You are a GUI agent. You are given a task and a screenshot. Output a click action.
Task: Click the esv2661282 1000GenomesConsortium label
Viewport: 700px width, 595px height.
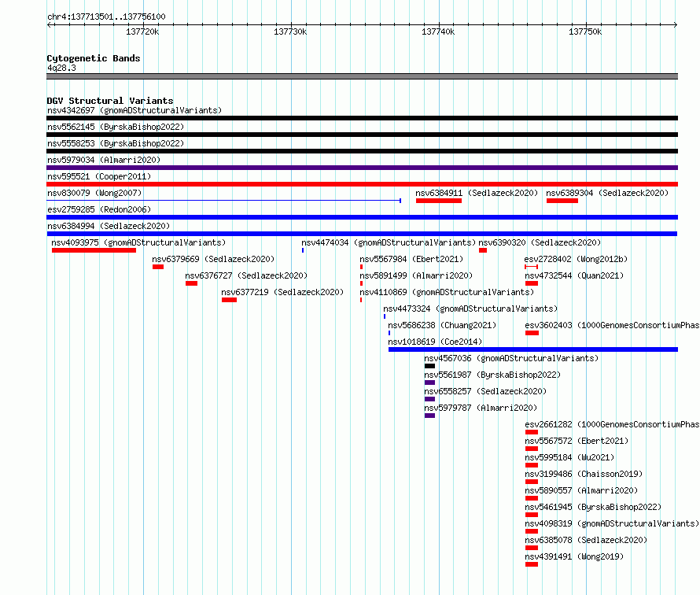tap(612, 424)
